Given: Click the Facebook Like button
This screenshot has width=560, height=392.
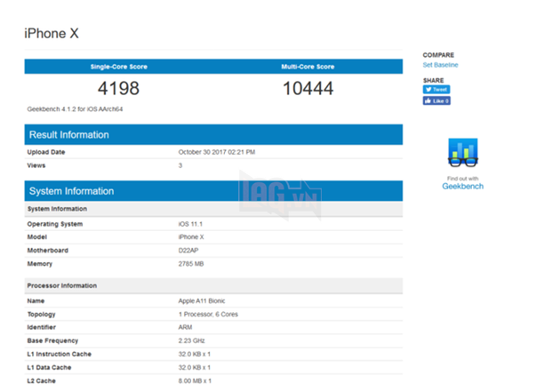Looking at the screenshot, I should [x=436, y=100].
